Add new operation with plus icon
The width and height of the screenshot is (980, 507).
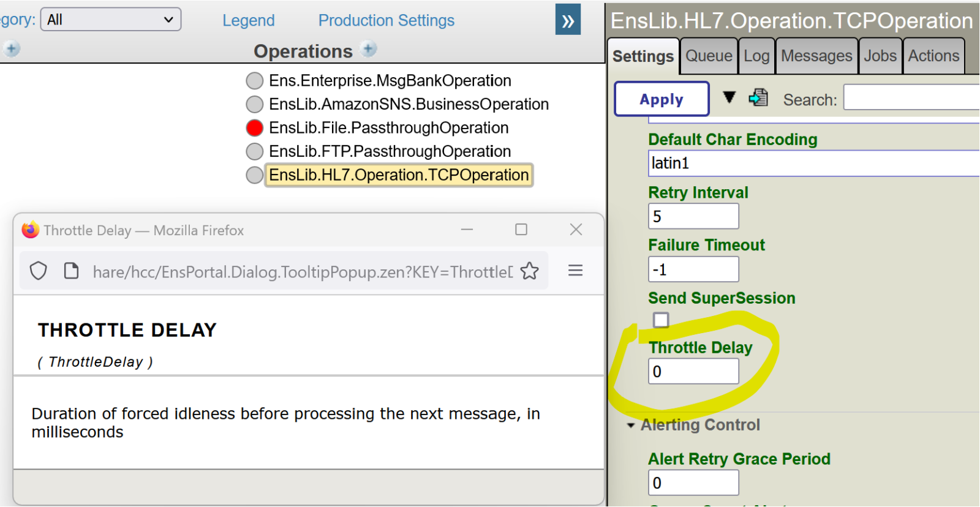(369, 49)
